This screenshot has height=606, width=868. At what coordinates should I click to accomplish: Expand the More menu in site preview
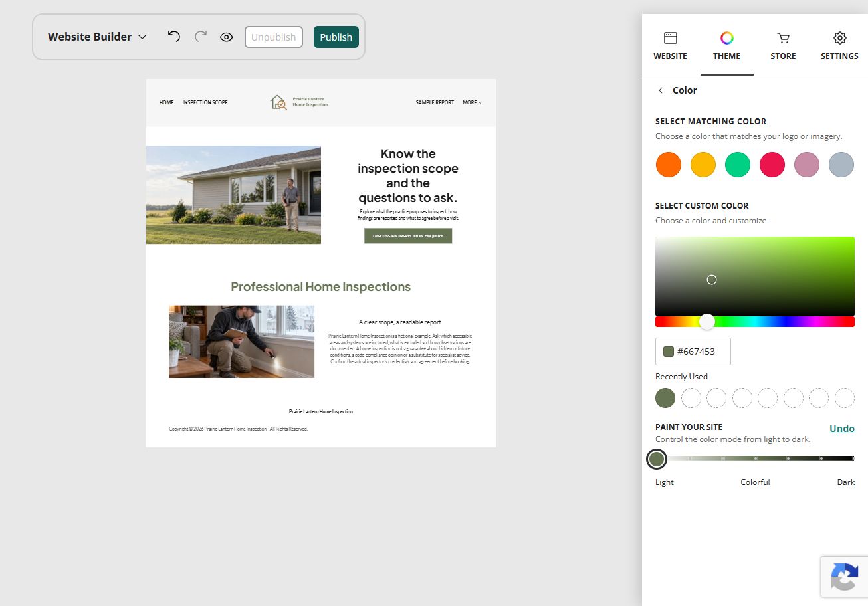pyautogui.click(x=473, y=102)
